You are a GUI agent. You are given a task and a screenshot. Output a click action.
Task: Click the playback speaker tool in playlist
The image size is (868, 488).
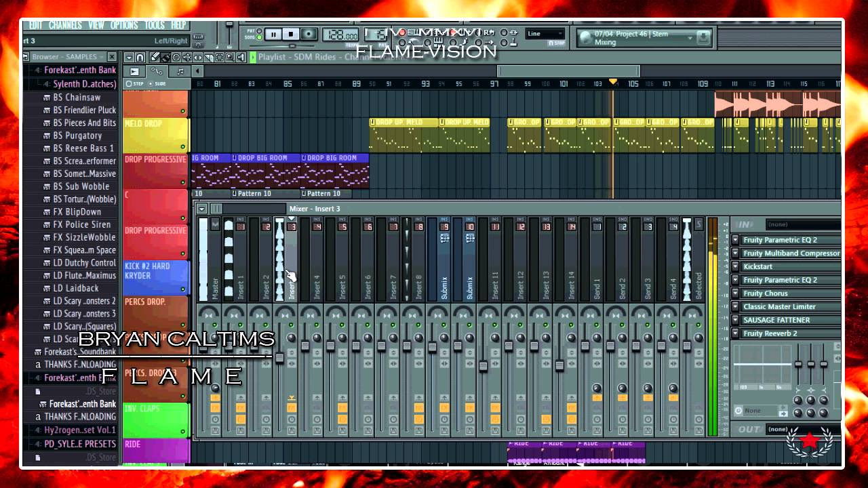(x=241, y=58)
